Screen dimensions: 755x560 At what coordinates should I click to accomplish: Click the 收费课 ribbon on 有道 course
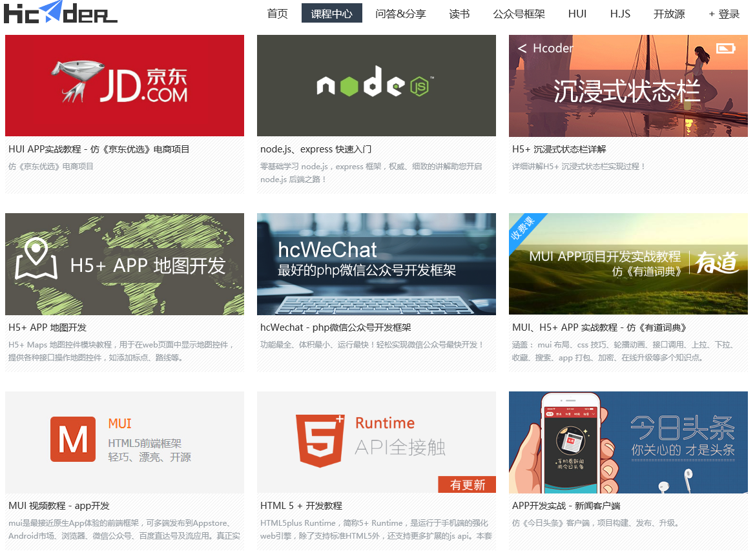pyautogui.click(x=523, y=228)
